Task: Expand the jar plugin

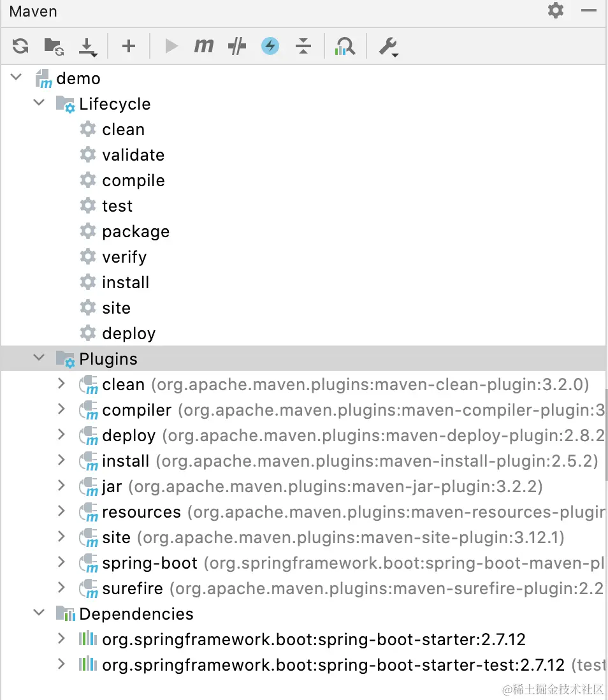Action: 62,485
